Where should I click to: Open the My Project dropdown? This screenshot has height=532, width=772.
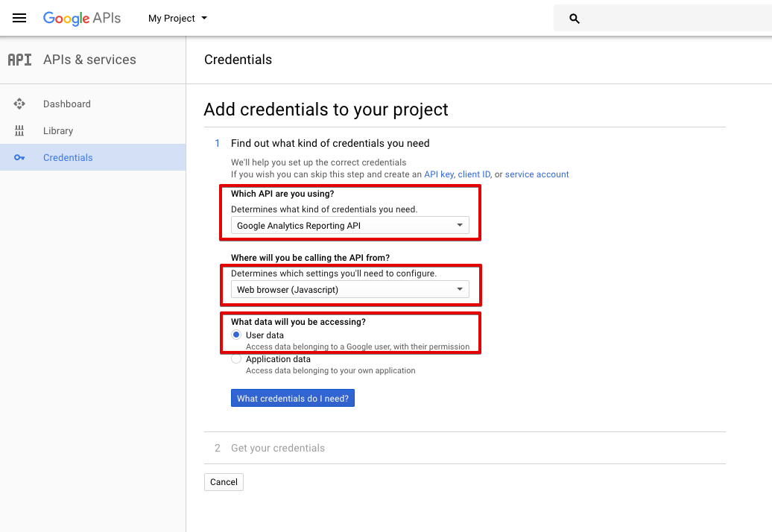coord(178,18)
